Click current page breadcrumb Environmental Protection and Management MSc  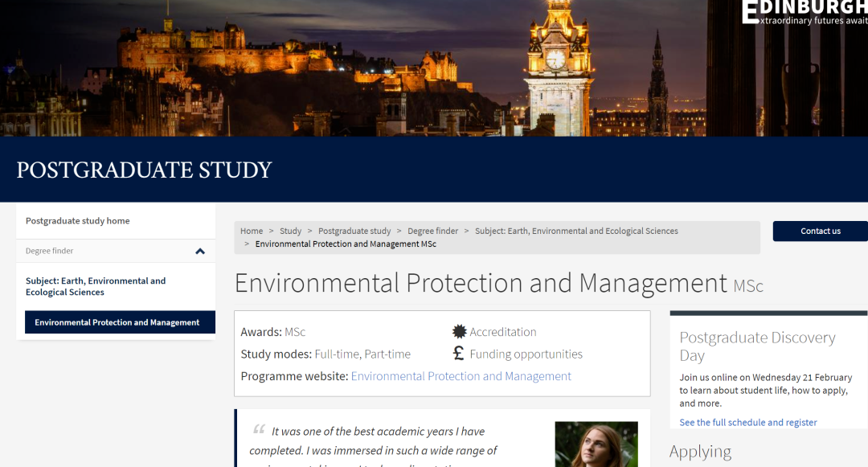346,244
